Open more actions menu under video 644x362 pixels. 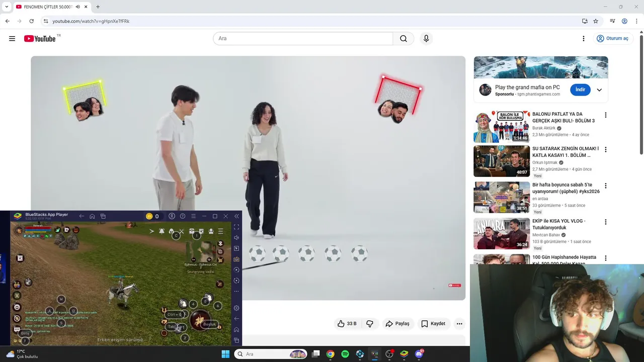tap(459, 324)
